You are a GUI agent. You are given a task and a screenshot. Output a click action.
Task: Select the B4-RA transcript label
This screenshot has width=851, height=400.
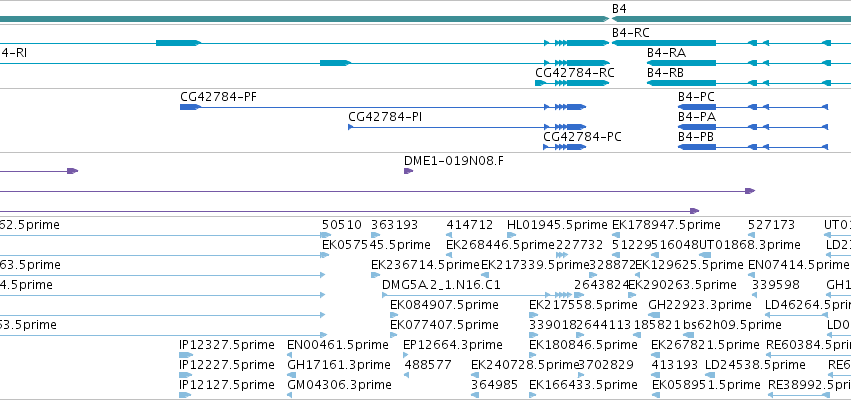click(x=666, y=53)
